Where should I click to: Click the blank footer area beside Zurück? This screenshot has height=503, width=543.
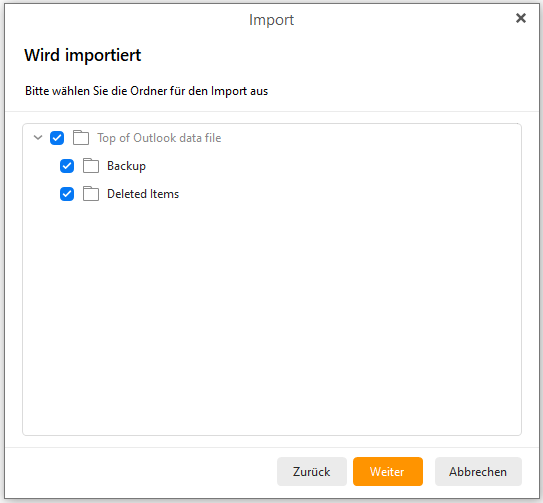click(140, 471)
